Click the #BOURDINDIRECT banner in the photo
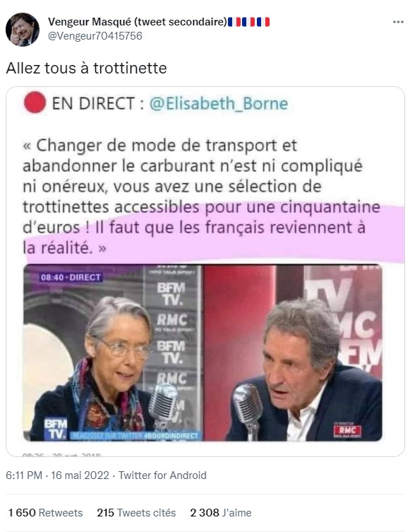The width and height of the screenshot is (410, 532). pyautogui.click(x=135, y=436)
